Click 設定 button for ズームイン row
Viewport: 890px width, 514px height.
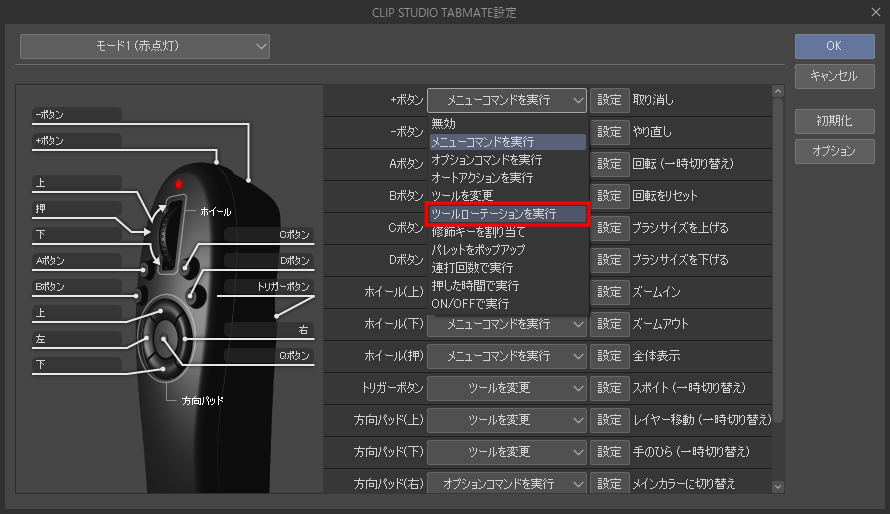(x=610, y=292)
